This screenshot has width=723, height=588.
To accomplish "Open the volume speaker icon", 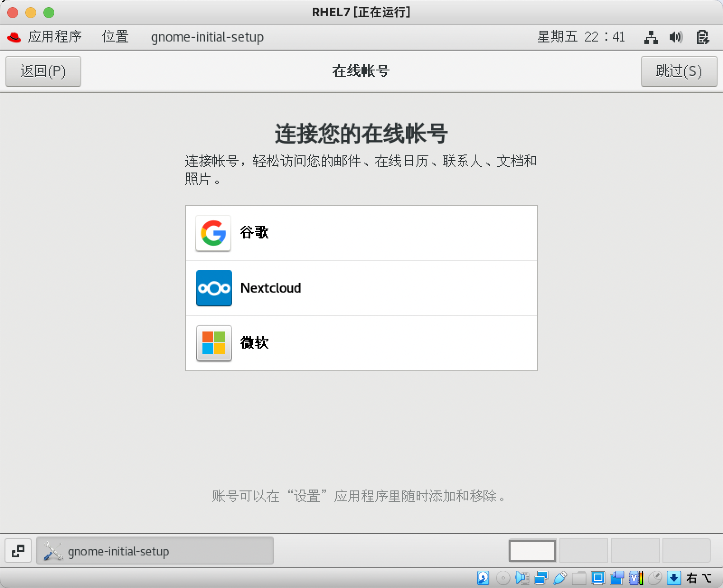I will (x=676, y=37).
